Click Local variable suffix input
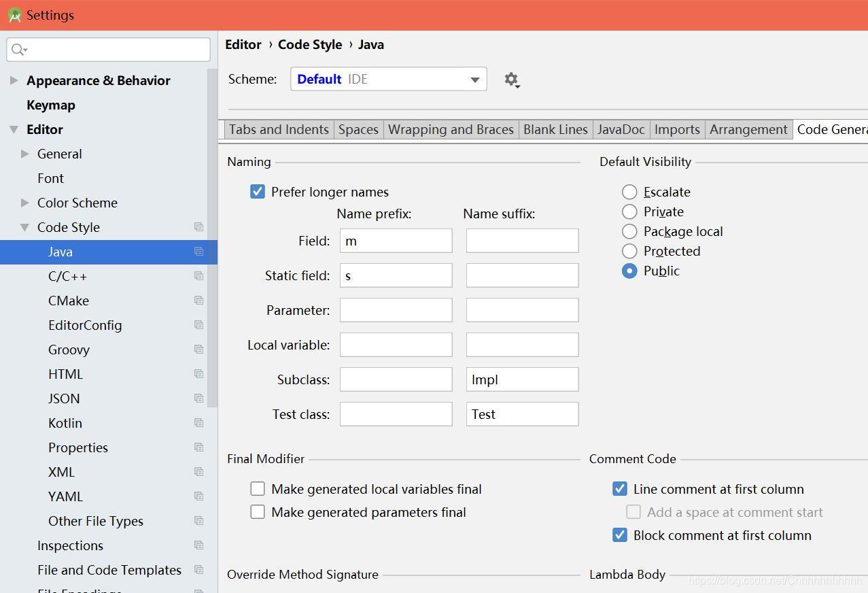The height and width of the screenshot is (593, 868). (x=523, y=345)
